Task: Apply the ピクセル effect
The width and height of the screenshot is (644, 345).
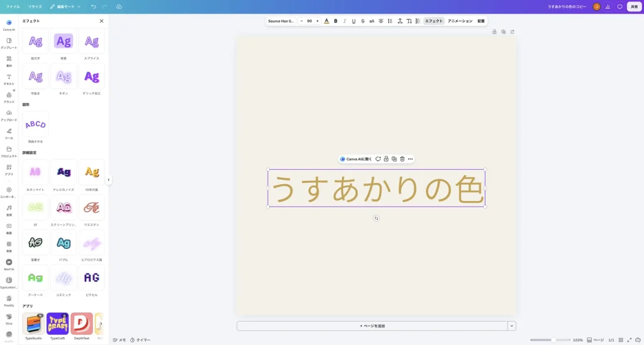Action: tap(92, 278)
